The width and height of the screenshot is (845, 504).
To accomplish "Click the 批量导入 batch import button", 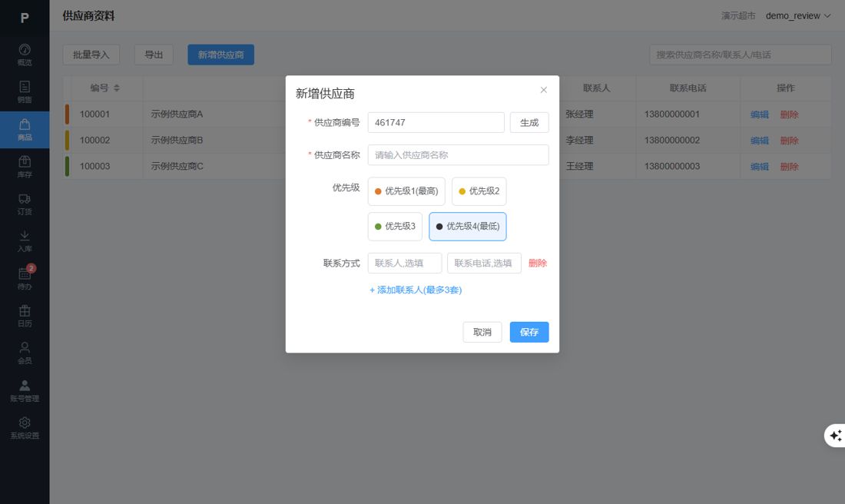I will click(x=91, y=55).
